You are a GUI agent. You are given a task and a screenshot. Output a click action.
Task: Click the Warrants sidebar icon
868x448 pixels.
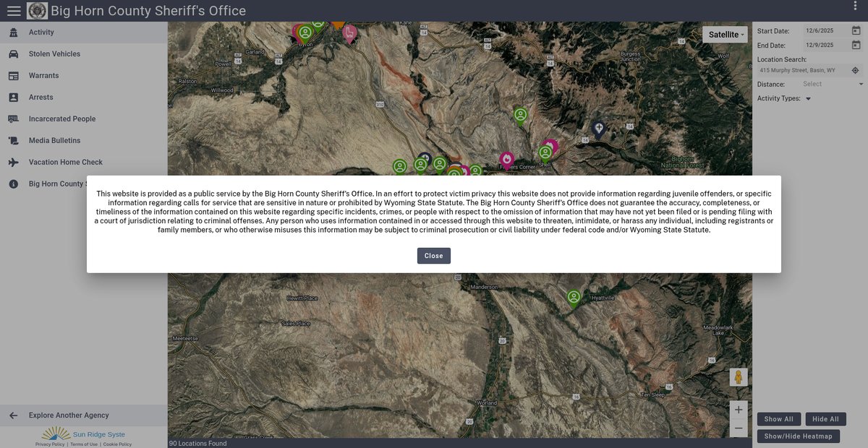click(13, 76)
